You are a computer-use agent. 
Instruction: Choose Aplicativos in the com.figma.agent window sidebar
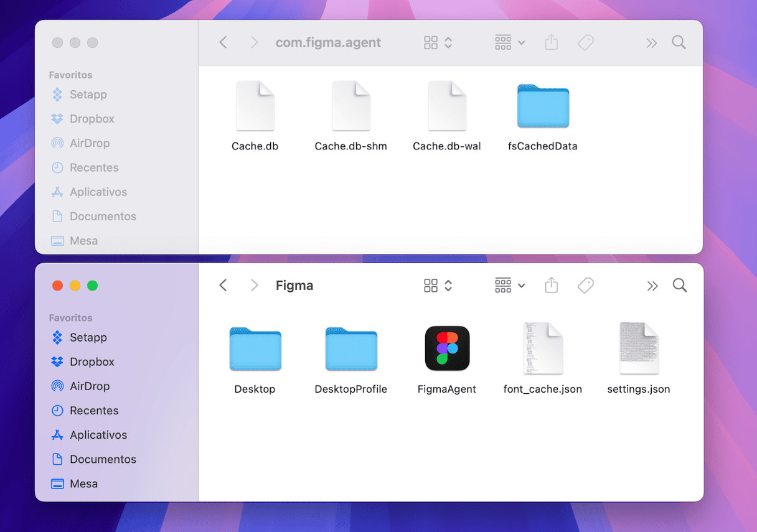pos(98,192)
